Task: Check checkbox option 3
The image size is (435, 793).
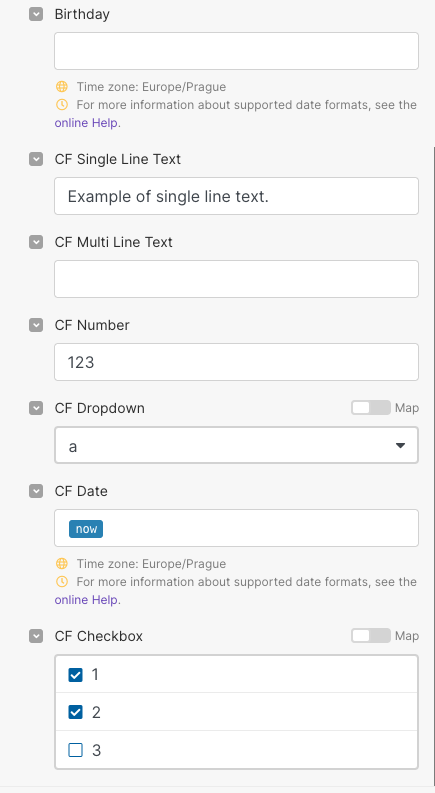Action: tap(75, 750)
